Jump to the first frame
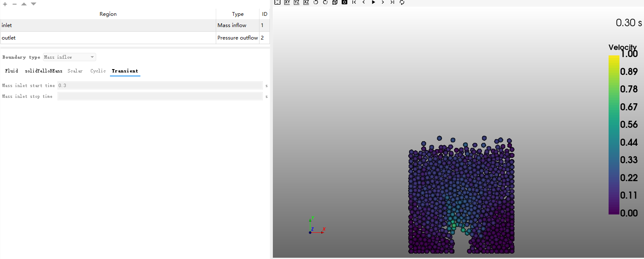 (x=354, y=2)
